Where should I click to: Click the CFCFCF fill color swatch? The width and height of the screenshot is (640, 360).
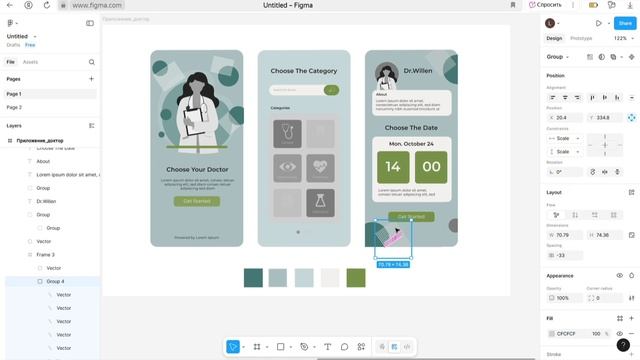click(x=552, y=333)
